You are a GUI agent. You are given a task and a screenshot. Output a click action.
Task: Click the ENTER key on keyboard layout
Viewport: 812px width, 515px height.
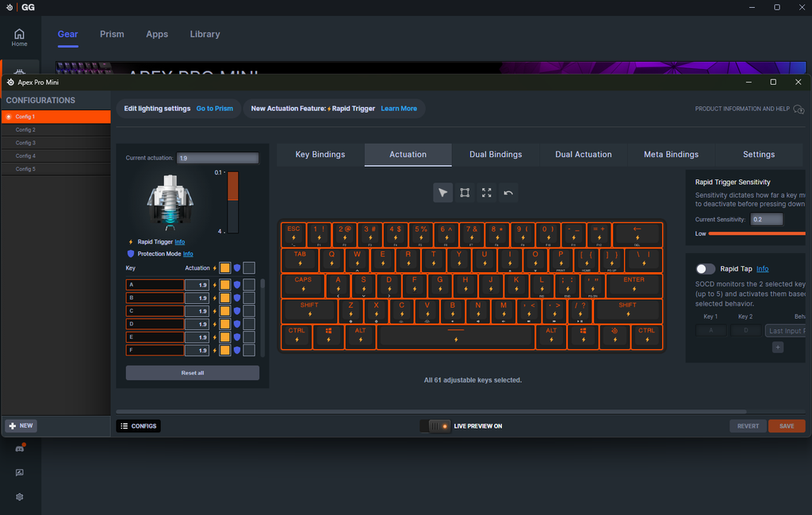(634, 286)
